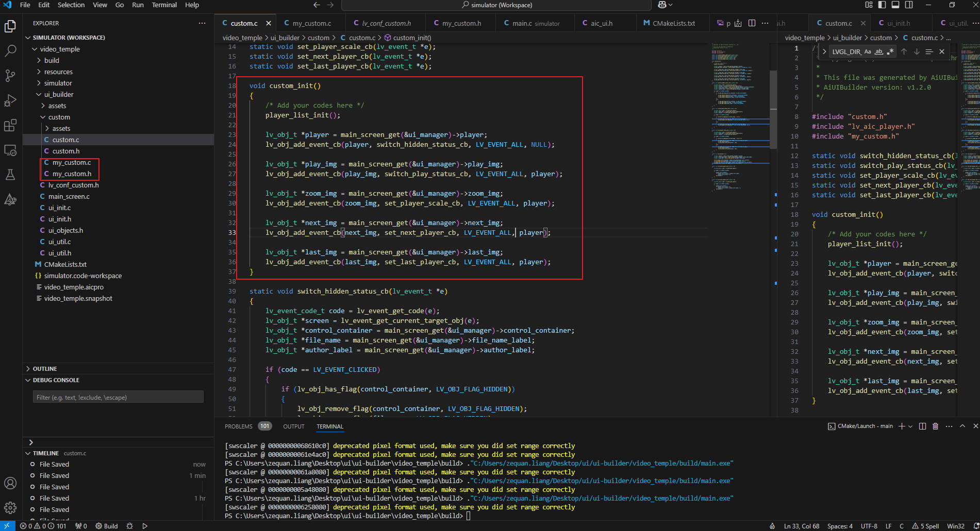The width and height of the screenshot is (980, 531).
Task: Click the Build gear button in status bar
Action: pos(107,526)
